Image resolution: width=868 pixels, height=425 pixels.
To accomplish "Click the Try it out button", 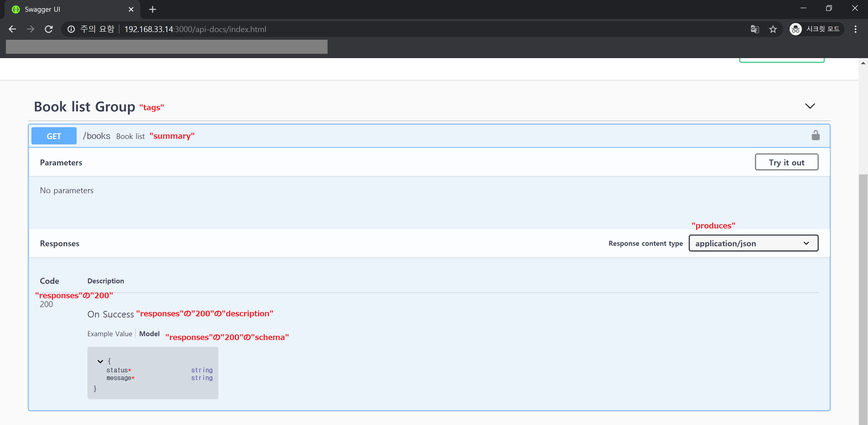I will tap(786, 162).
